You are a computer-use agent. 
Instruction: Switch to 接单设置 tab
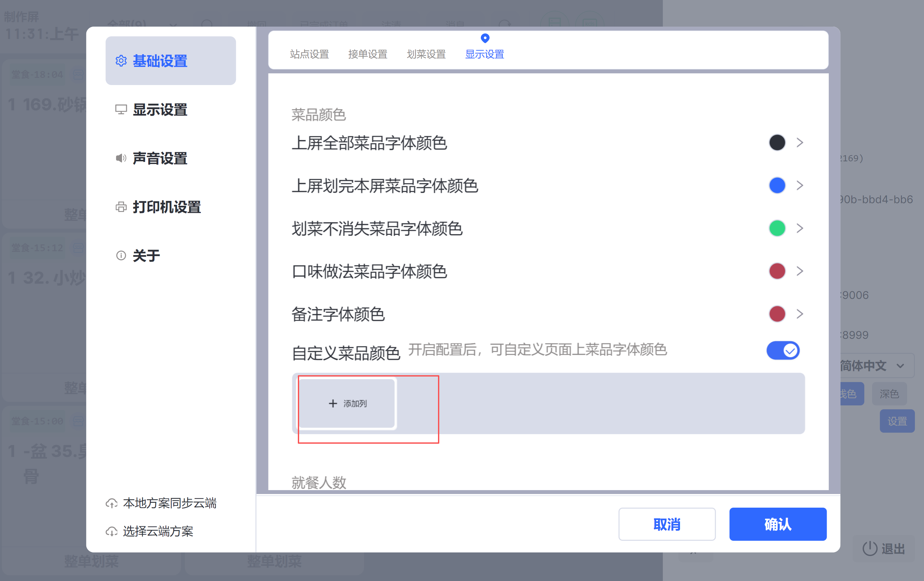368,54
